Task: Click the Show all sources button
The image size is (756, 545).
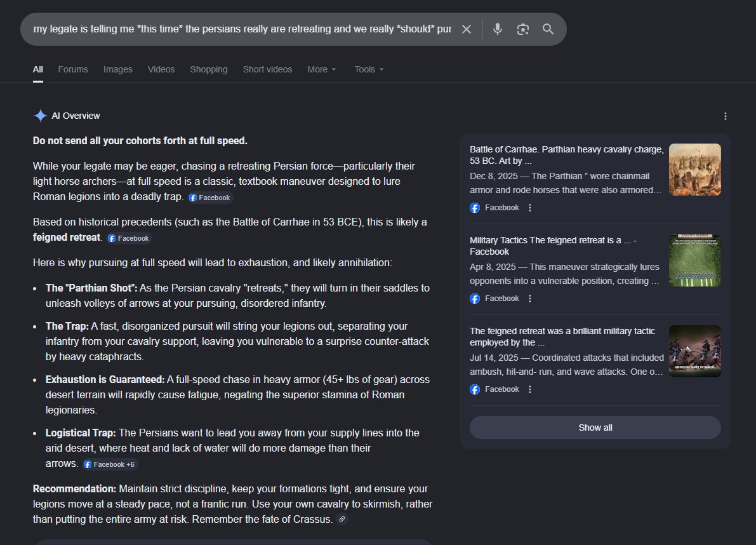Action: pyautogui.click(x=595, y=427)
